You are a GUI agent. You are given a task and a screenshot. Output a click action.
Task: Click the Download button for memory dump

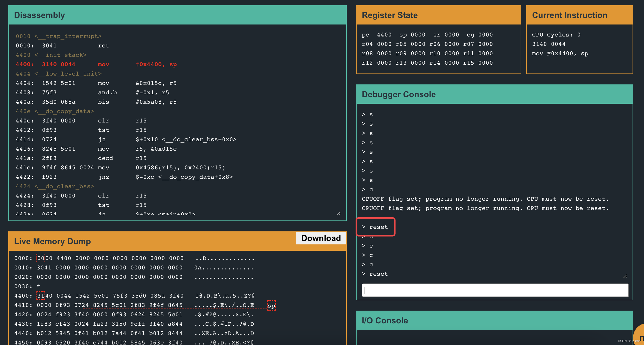(x=321, y=238)
